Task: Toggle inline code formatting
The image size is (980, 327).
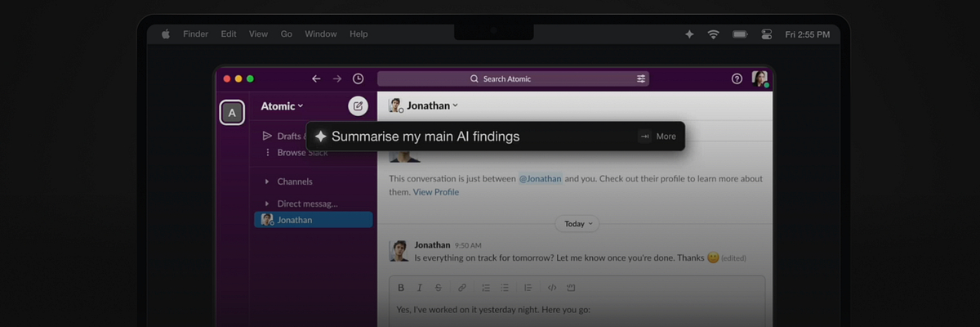Action: [552, 288]
